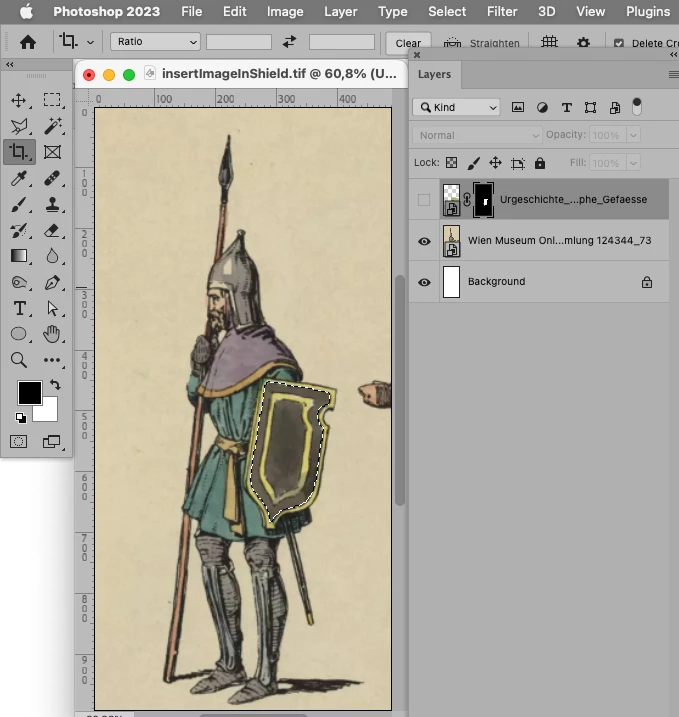The width and height of the screenshot is (679, 717).
Task: Toggle Delete Cropped Pixels checkbox
Action: [619, 43]
